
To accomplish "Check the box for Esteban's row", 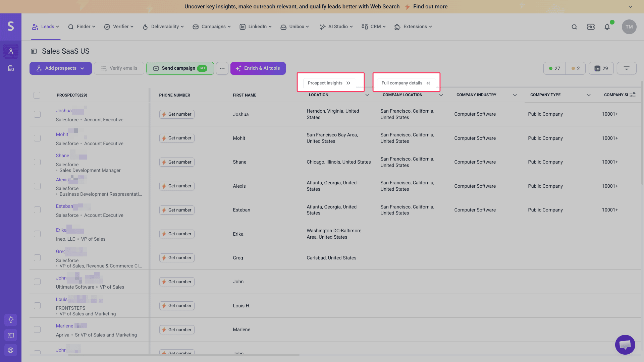I will click(37, 210).
